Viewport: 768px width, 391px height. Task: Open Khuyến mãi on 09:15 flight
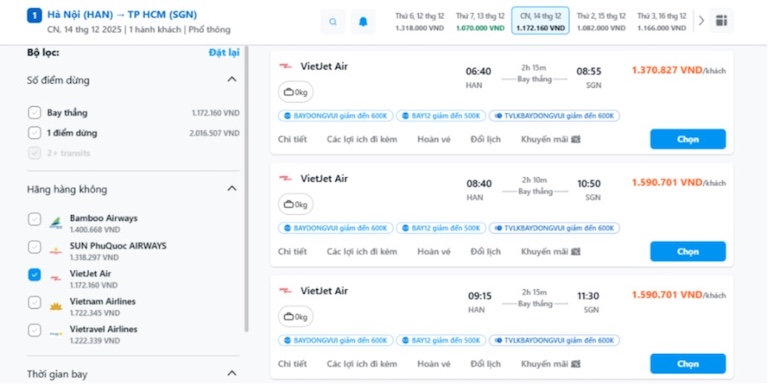pyautogui.click(x=551, y=364)
